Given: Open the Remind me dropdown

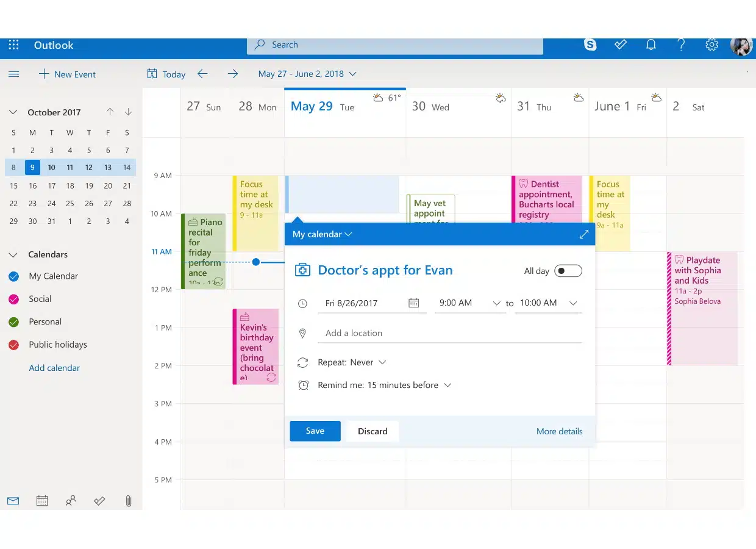Looking at the screenshot, I should point(385,386).
